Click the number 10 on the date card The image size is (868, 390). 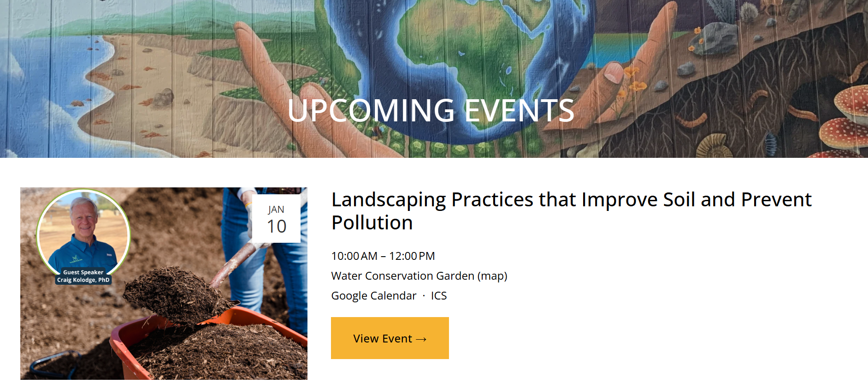pos(276,227)
